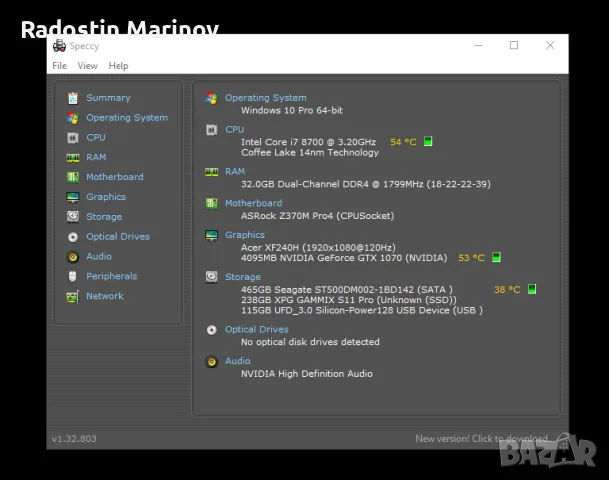This screenshot has width=609, height=480.
Task: Click the green CPU temperature indicator icon
Action: (x=428, y=141)
